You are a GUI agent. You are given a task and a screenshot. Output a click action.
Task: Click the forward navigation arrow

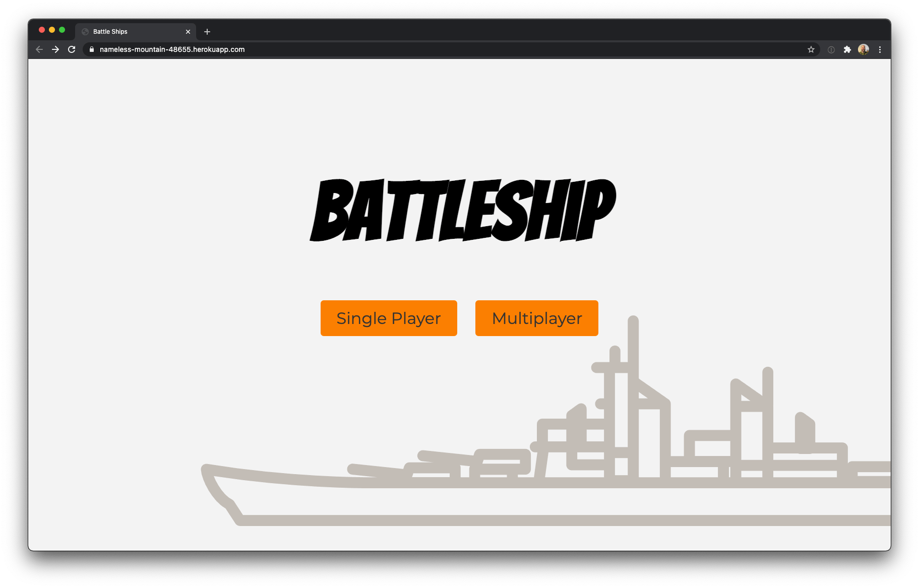pos(55,49)
